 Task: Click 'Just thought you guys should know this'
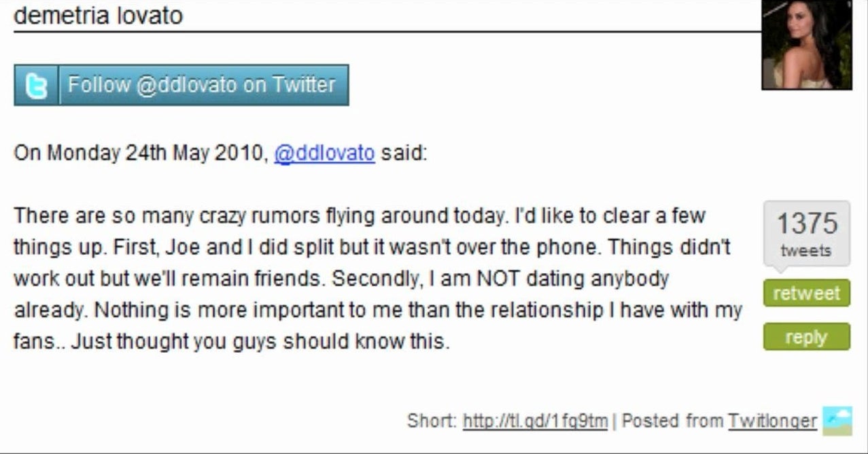(260, 341)
